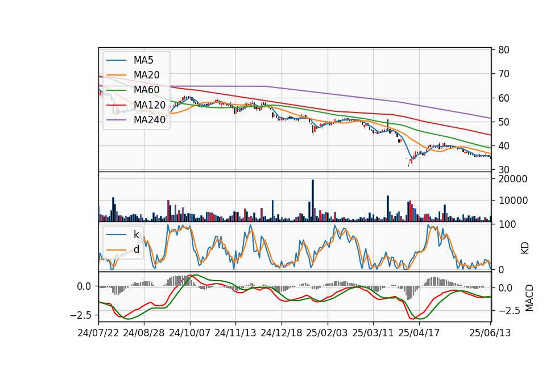Image resolution: width=546 pixels, height=392 pixels.
Task: Click the KD axis title
Action: (525, 248)
